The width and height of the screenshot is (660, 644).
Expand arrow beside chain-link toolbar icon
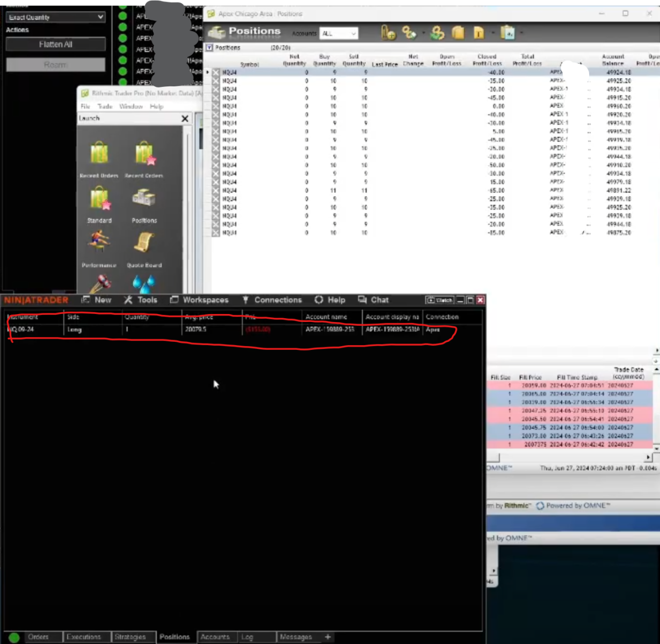pyautogui.click(x=423, y=33)
